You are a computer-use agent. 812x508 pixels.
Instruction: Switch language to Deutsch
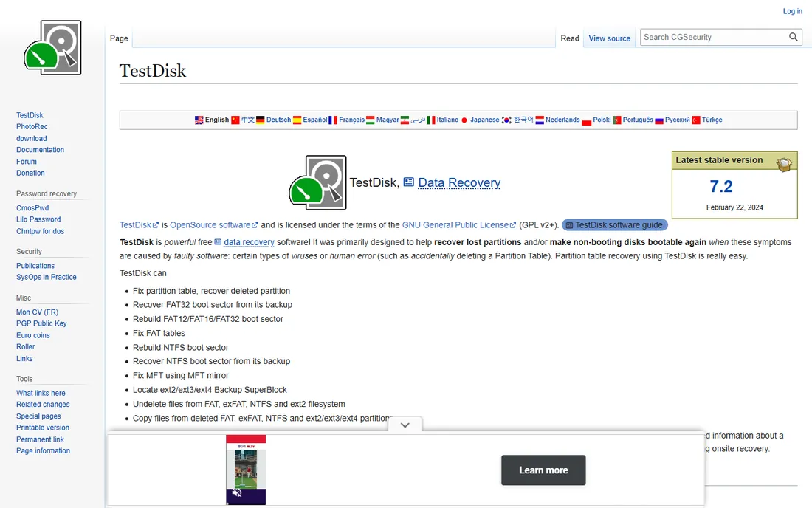click(278, 120)
